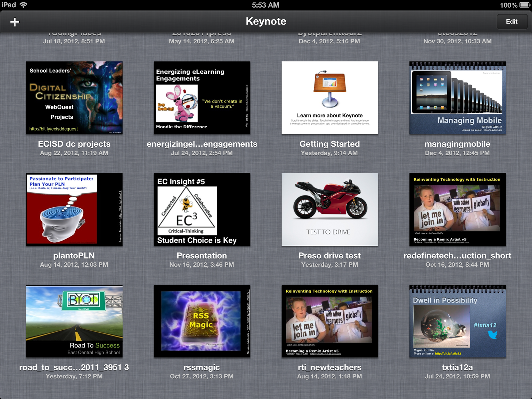This screenshot has width=532, height=399.
Task: Open the EC Insight #5 presentation thumbnail
Action: tap(202, 209)
